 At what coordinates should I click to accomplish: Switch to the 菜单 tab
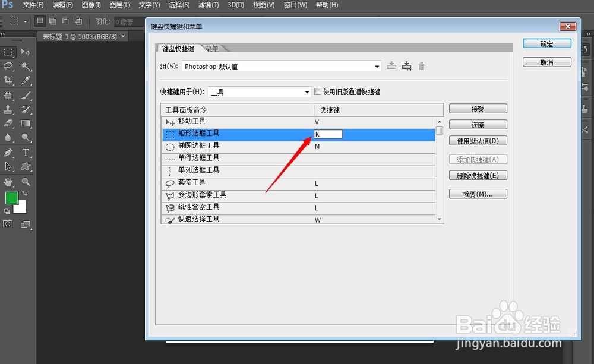pyautogui.click(x=213, y=48)
